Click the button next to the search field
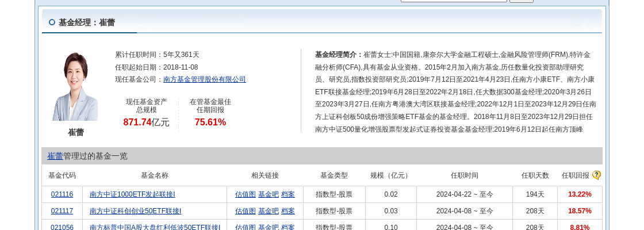 pyautogui.click(x=522, y=1)
